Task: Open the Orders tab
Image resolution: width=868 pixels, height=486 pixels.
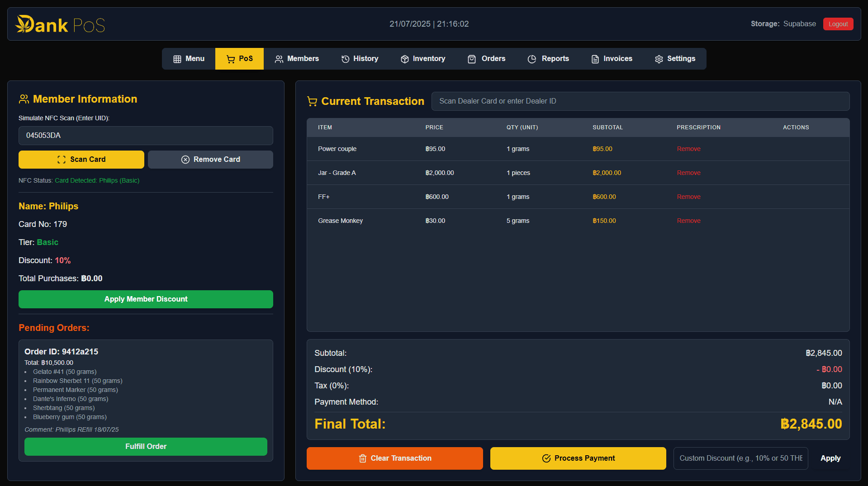Action: [x=486, y=59]
